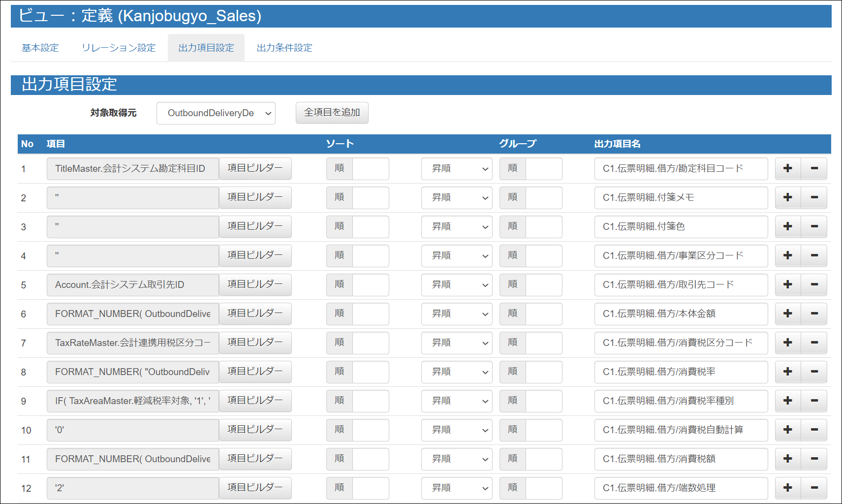Open the 昇順 dropdown on row 7
This screenshot has height=504, width=842.
tap(456, 343)
